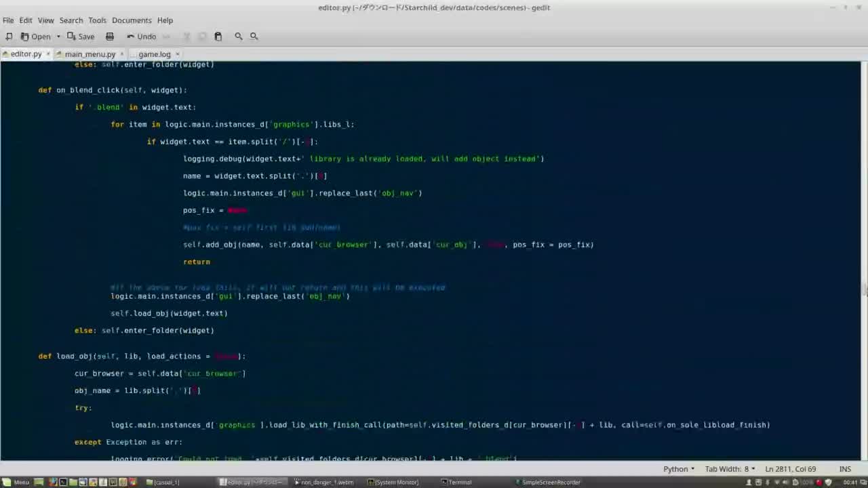Viewport: 868px width, 488px height.
Task: Open the Documents menu
Action: click(131, 20)
